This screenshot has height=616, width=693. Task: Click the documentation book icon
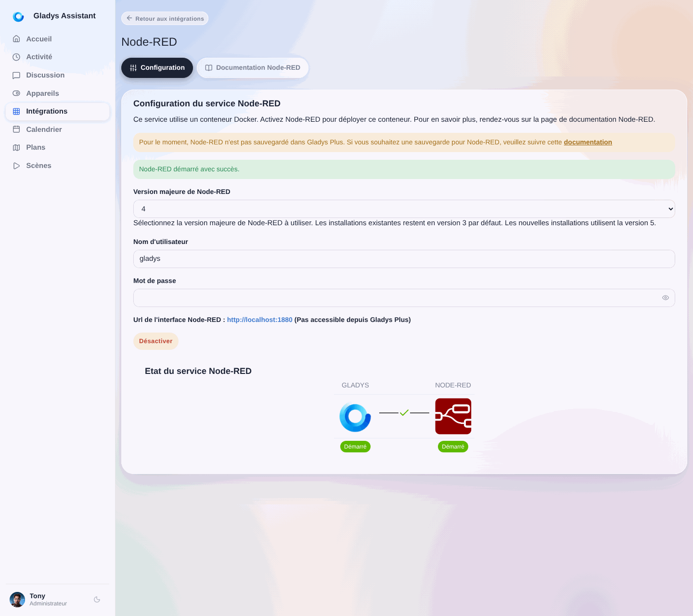click(x=209, y=68)
